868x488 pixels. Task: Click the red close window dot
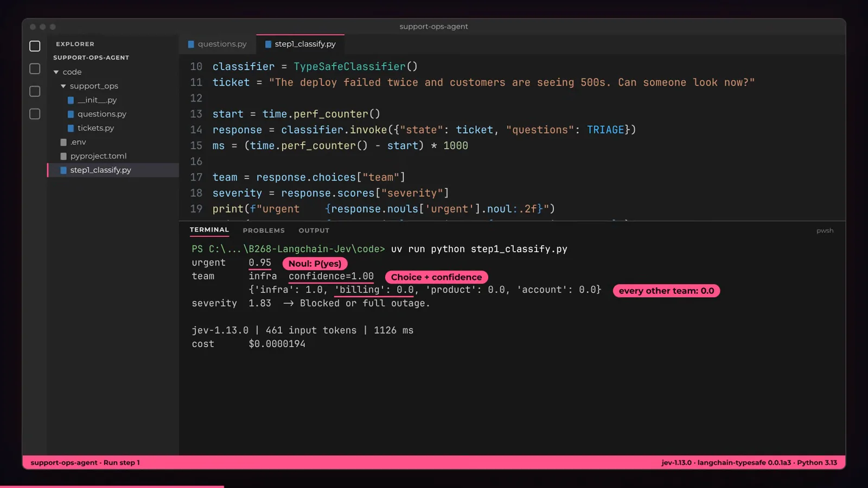(x=33, y=27)
